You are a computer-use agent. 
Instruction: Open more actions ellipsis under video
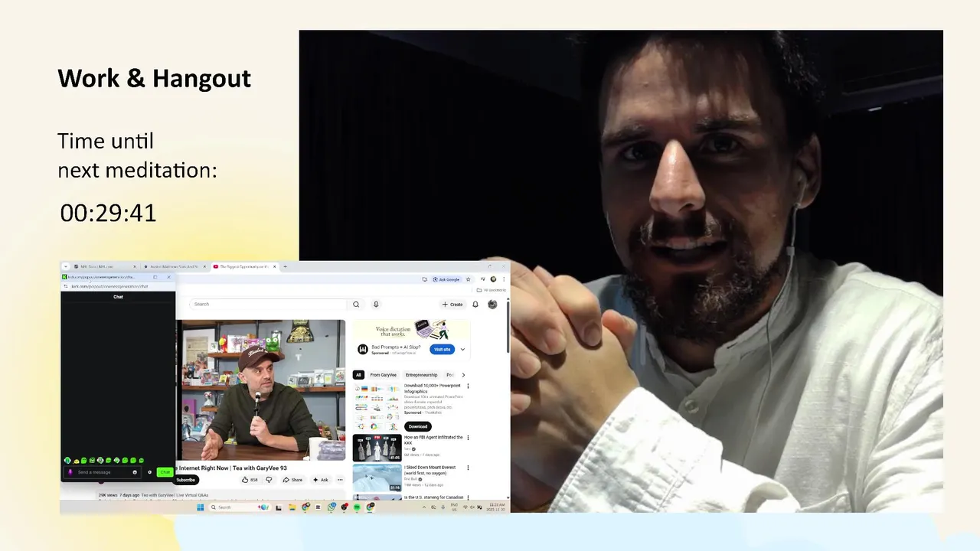click(340, 480)
